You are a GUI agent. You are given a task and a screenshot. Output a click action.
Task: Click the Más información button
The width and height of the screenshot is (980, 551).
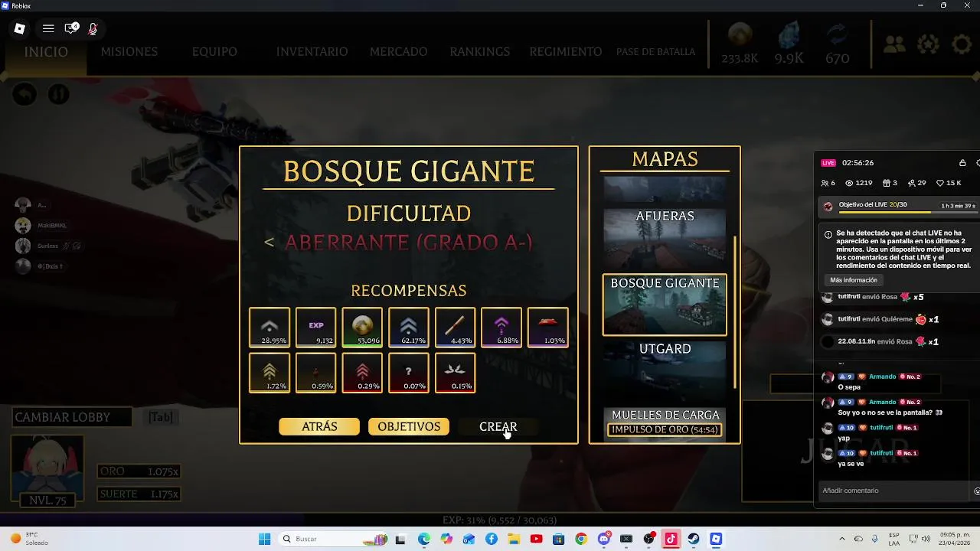tap(854, 280)
